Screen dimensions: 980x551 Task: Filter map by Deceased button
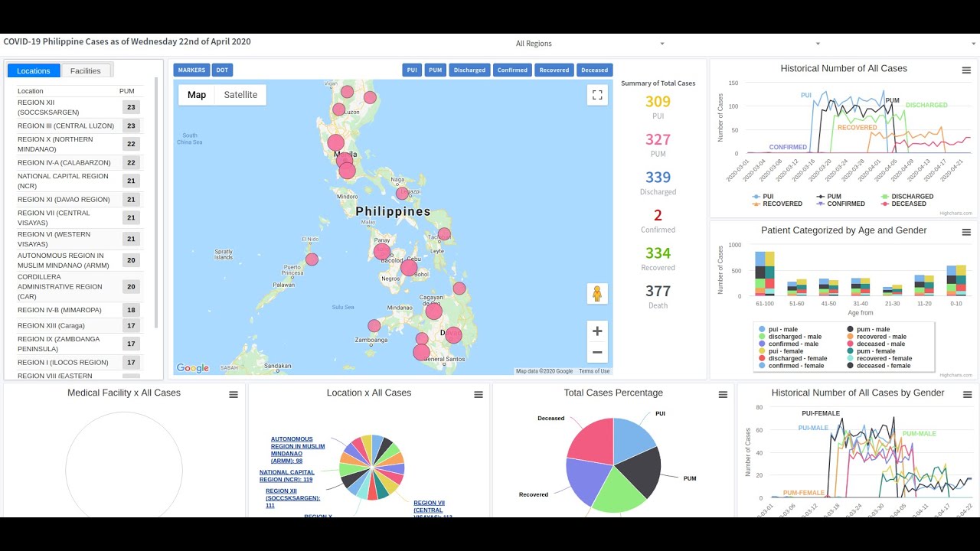click(x=594, y=70)
